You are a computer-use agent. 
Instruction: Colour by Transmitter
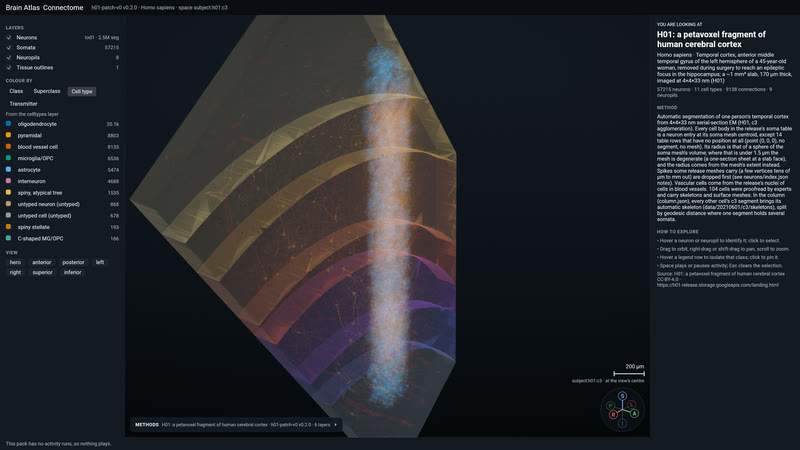pyautogui.click(x=23, y=104)
